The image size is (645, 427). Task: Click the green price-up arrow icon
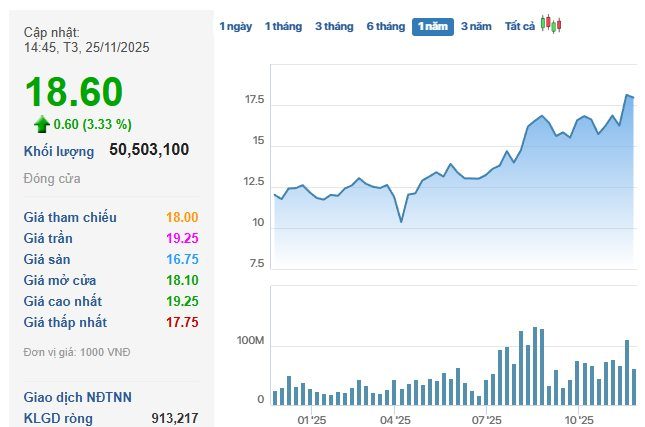(41, 124)
